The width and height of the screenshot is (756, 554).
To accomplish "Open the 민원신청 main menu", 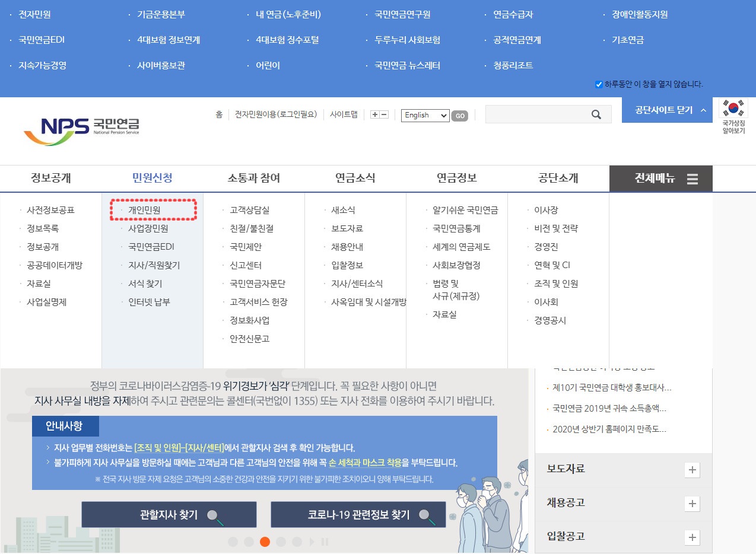I will [x=153, y=178].
